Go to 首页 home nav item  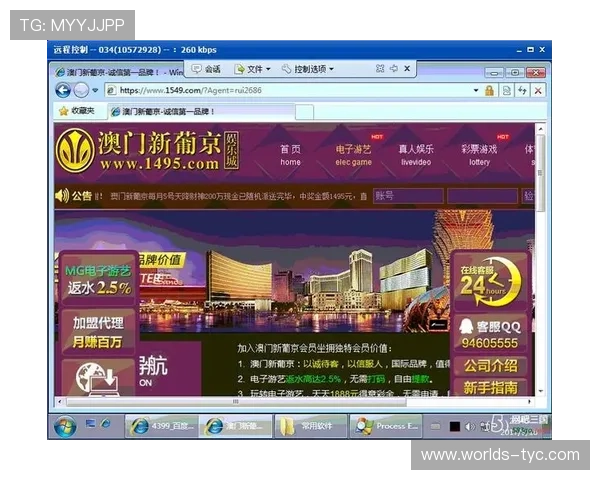290,155
